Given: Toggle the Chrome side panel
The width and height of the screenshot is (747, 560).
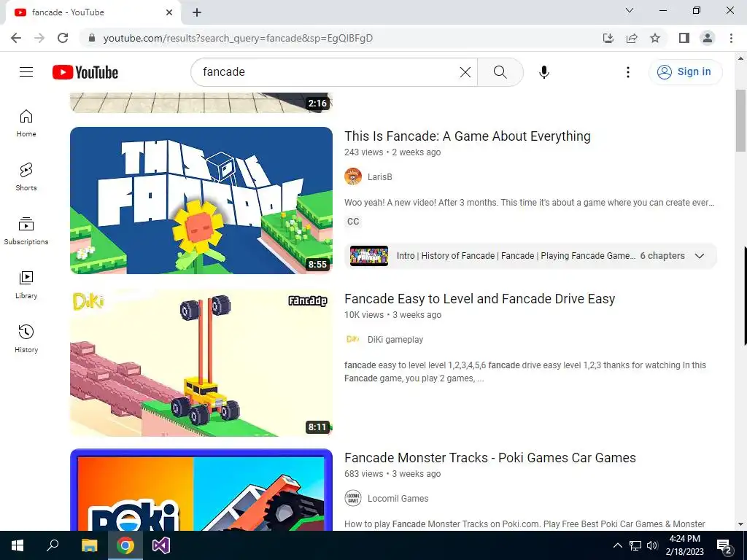Looking at the screenshot, I should coord(684,38).
